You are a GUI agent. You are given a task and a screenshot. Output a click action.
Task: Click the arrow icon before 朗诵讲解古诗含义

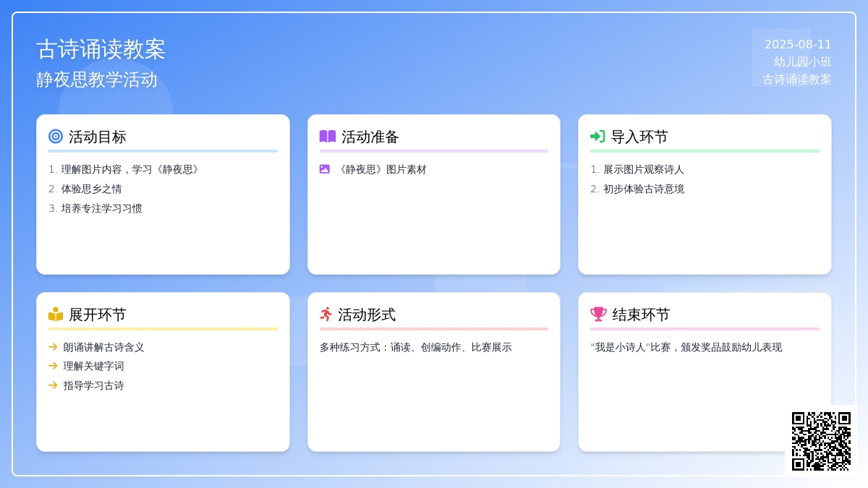(x=53, y=347)
